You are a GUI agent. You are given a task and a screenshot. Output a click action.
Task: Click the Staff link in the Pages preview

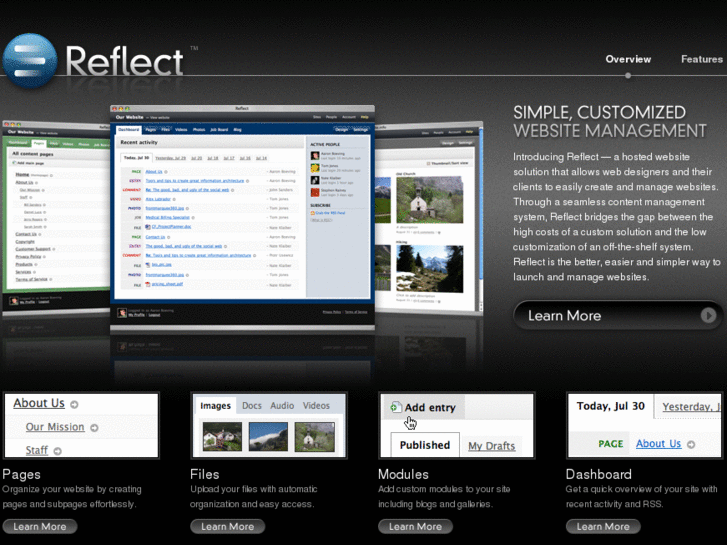pyautogui.click(x=37, y=450)
